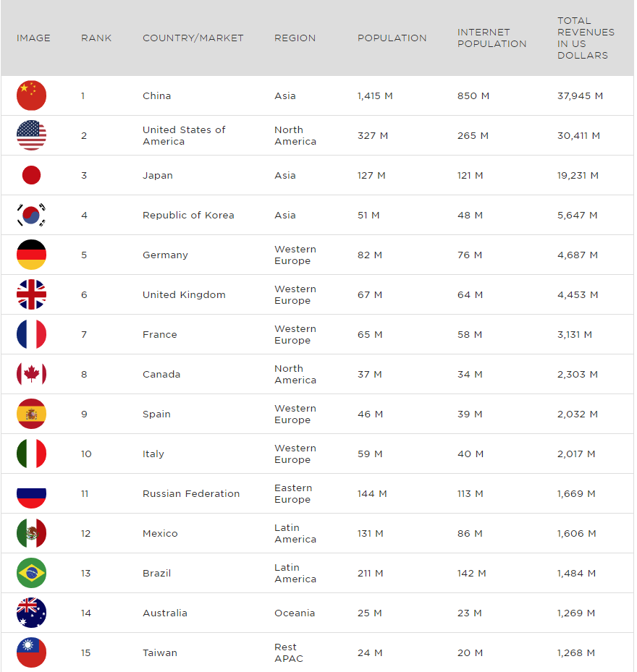Click the Russian Federation country name
The height and width of the screenshot is (672, 637).
(191, 494)
